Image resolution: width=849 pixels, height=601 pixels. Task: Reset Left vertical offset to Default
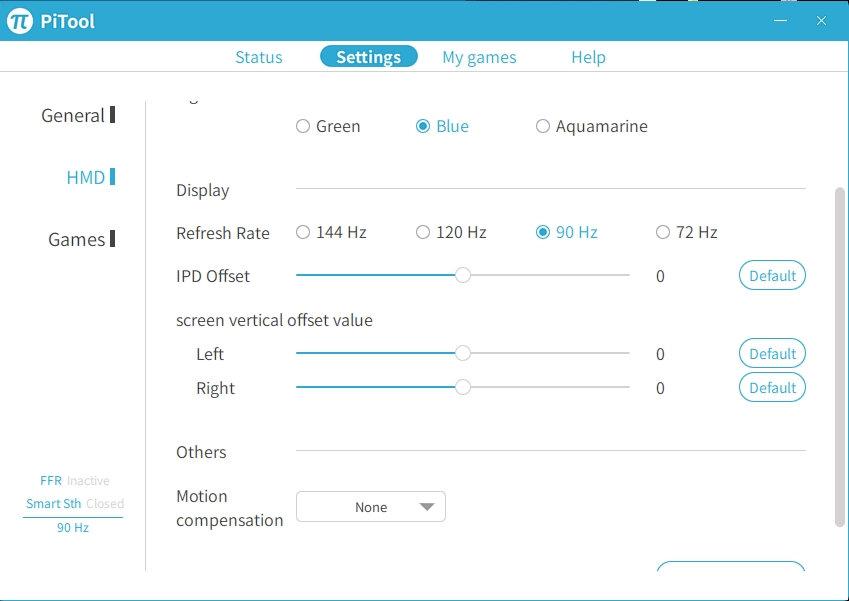point(772,354)
